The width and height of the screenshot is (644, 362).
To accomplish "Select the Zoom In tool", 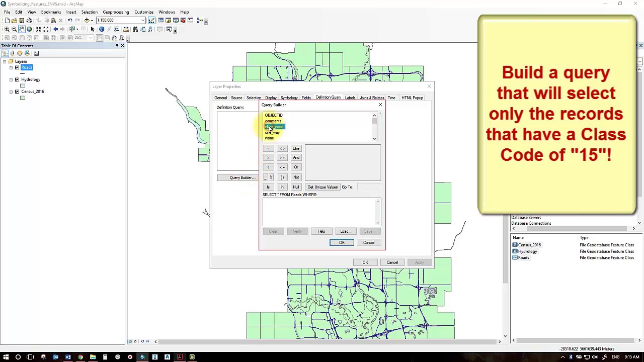I will click(7, 29).
